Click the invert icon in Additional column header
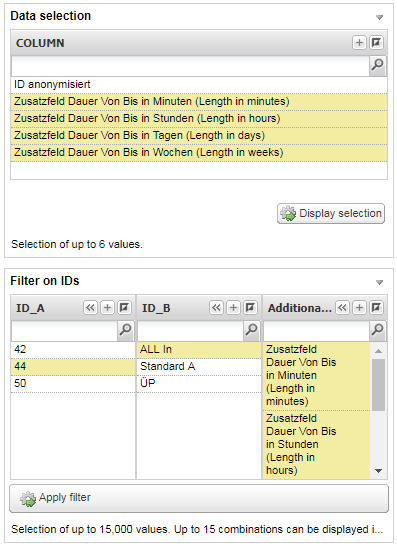Image resolution: width=397 pixels, height=548 pixels. (x=376, y=308)
